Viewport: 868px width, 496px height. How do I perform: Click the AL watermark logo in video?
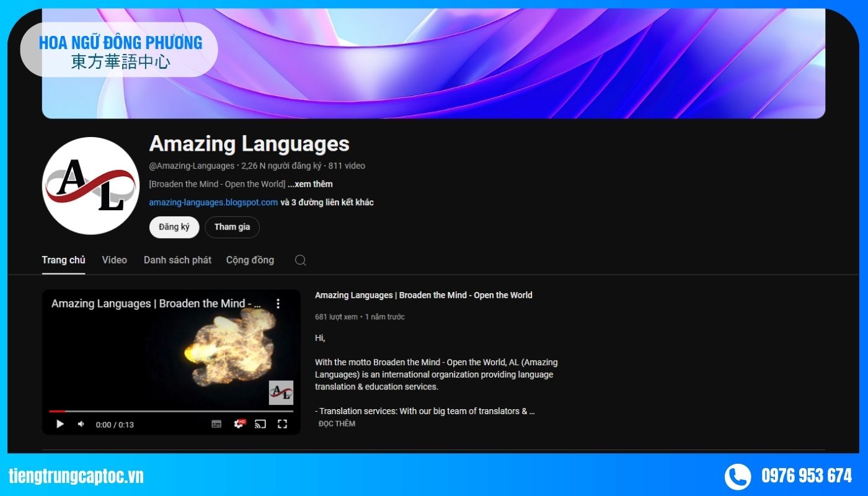tap(281, 392)
